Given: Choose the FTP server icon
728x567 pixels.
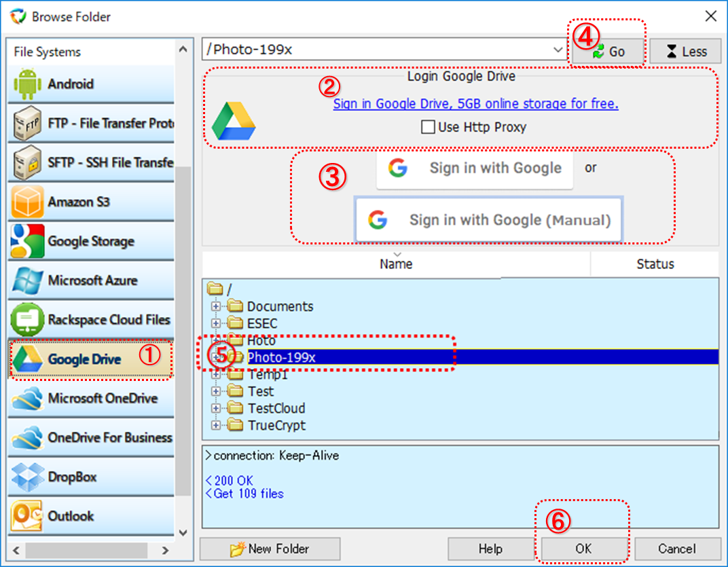Looking at the screenshot, I should (x=27, y=123).
